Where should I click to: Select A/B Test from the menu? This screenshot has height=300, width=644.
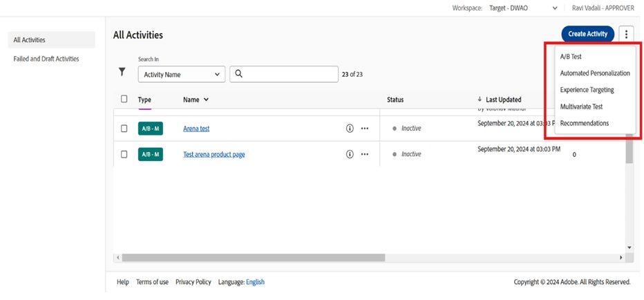pyautogui.click(x=570, y=57)
